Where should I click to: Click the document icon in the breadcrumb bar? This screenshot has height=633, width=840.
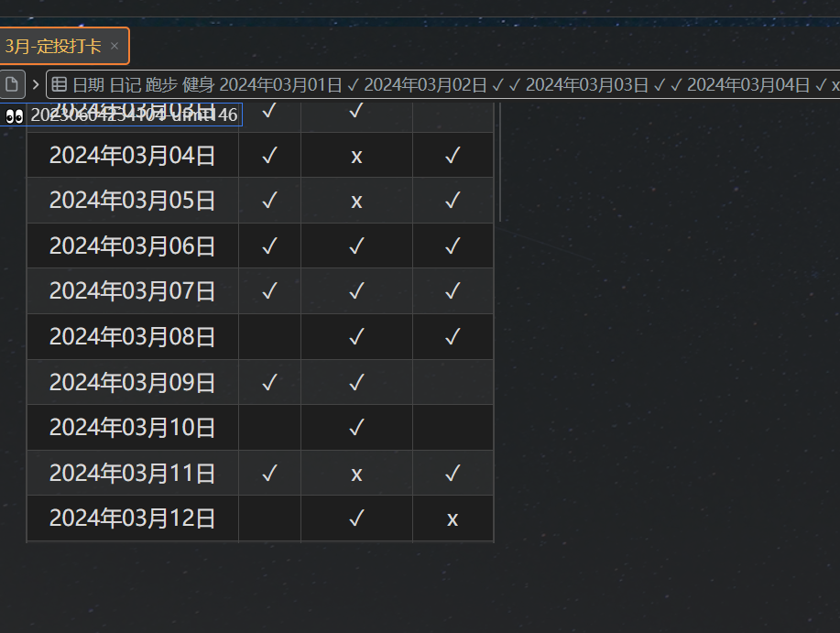[12, 85]
